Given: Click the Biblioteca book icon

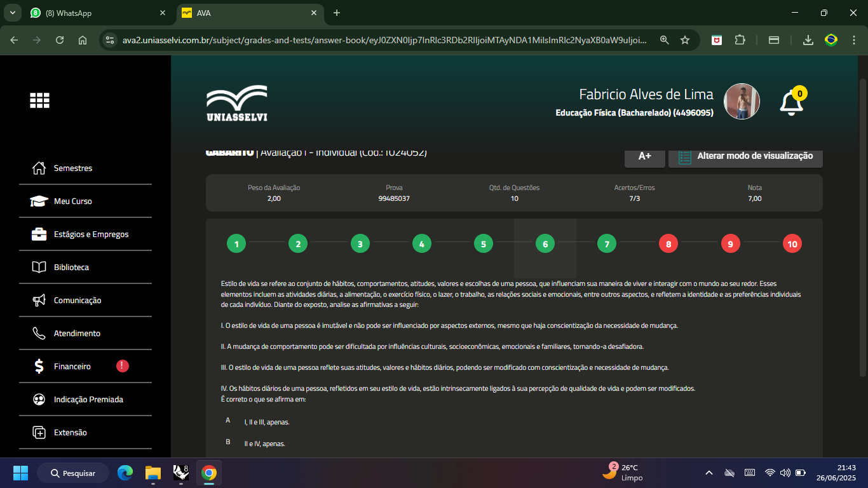Looking at the screenshot, I should (x=39, y=268).
